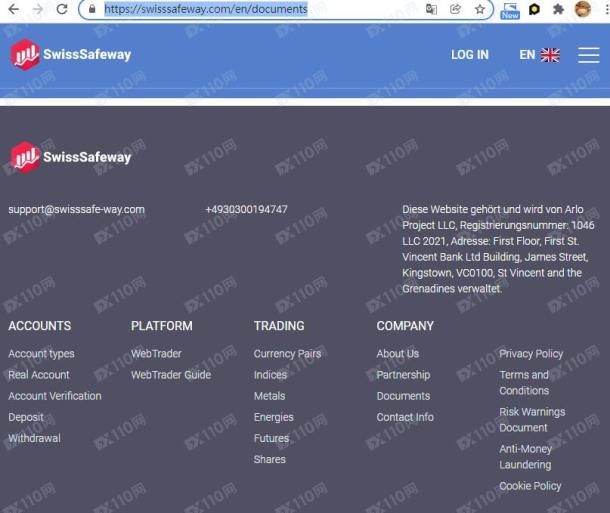
Task: Click the browser back arrow
Action: tap(13, 9)
